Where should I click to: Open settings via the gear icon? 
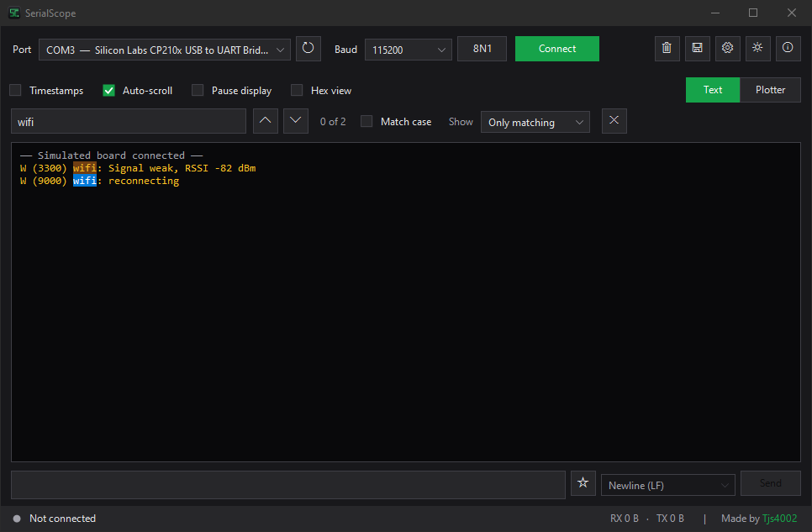pos(728,49)
